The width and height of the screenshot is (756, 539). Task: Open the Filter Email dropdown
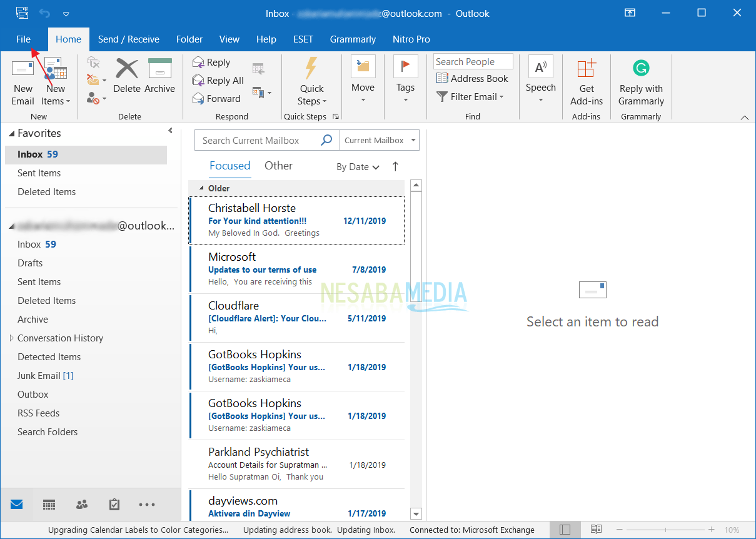471,97
